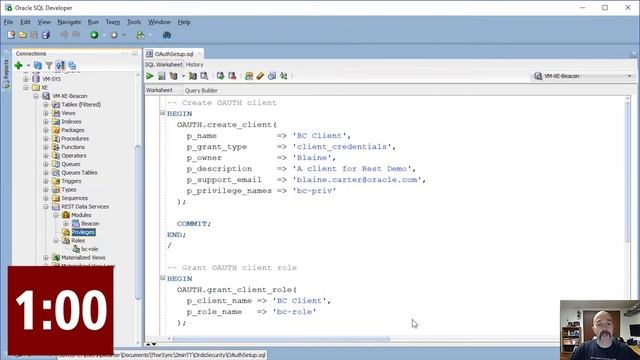Click the SQL Tuning Advisor icon
The image size is (640, 360).
(x=204, y=76)
